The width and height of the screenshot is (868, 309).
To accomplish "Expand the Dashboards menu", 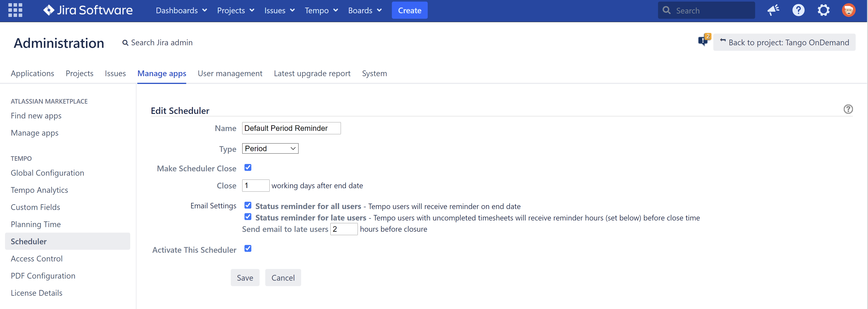I will [181, 11].
